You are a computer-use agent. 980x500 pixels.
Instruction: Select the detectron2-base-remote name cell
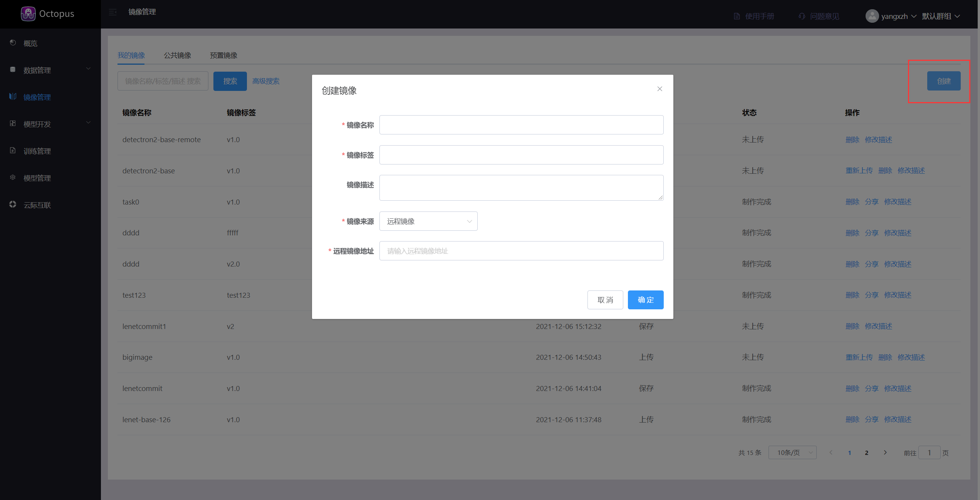[162, 140]
